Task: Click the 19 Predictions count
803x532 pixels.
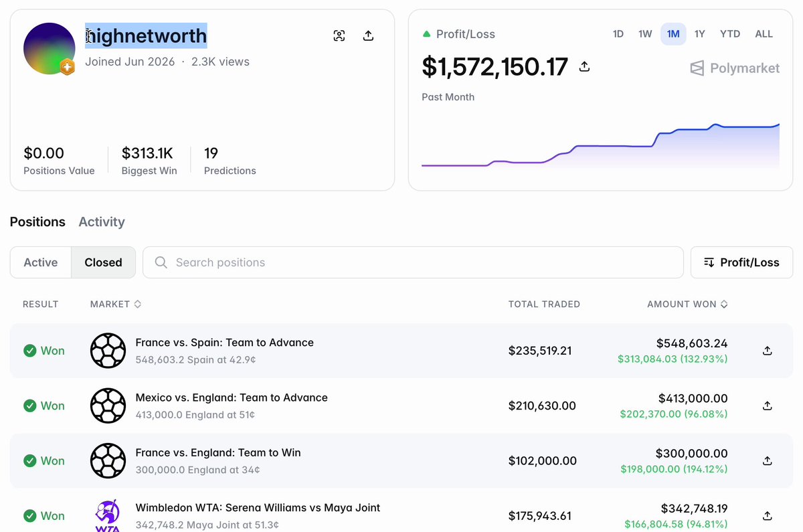Action: pos(211,153)
